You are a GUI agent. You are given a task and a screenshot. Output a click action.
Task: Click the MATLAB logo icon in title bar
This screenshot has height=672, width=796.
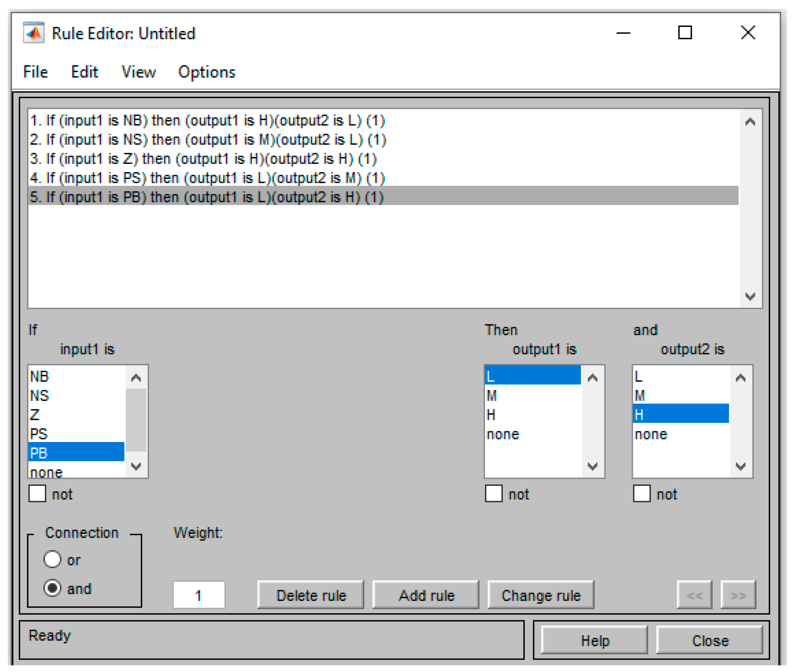pyautogui.click(x=34, y=33)
